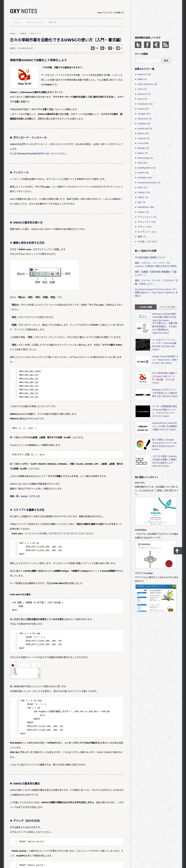Open the セキュリテイ (16) category
The height and width of the screenshot is (868, 186).
tap(147, 222)
